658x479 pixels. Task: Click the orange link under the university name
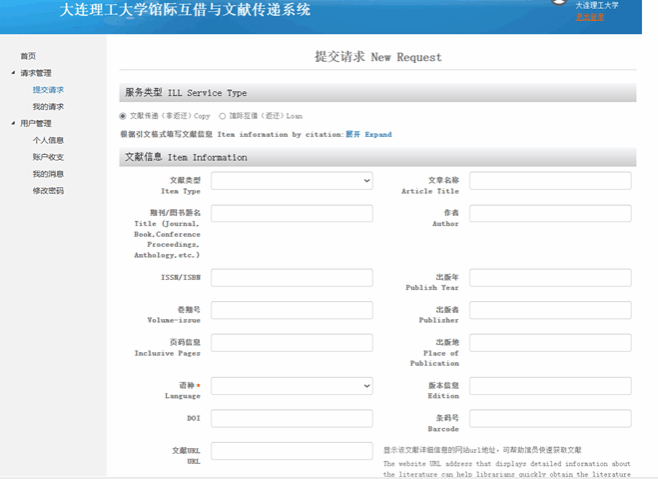(x=590, y=17)
